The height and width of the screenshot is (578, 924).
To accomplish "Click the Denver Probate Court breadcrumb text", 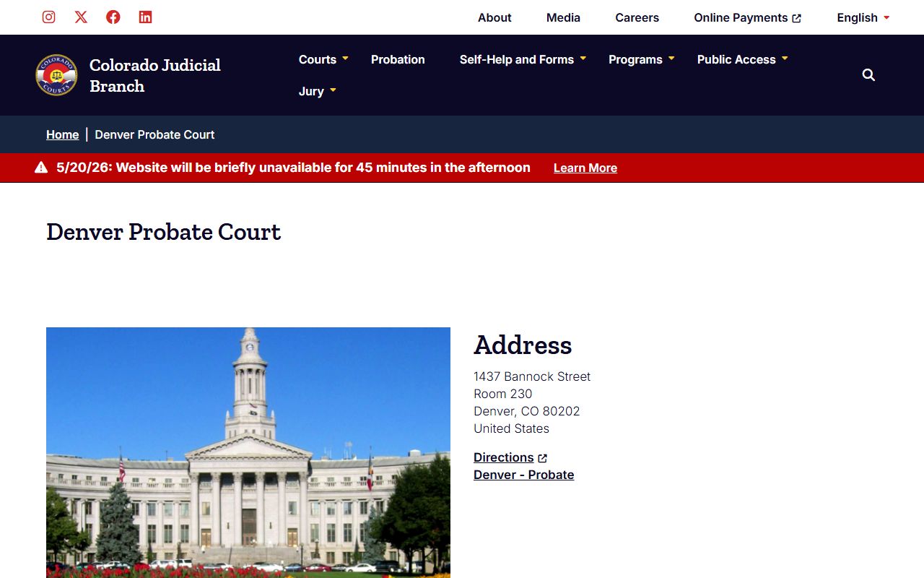I will 154,134.
